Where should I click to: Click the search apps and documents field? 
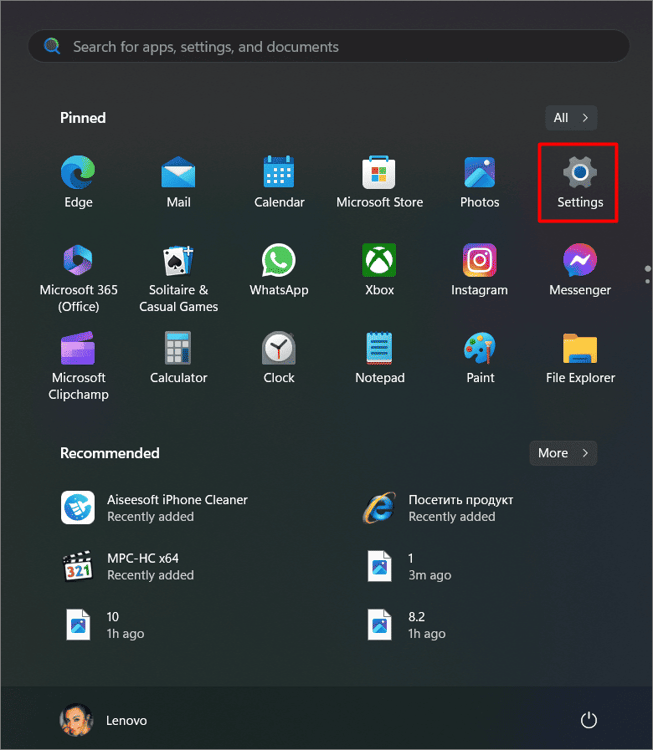pyautogui.click(x=328, y=47)
